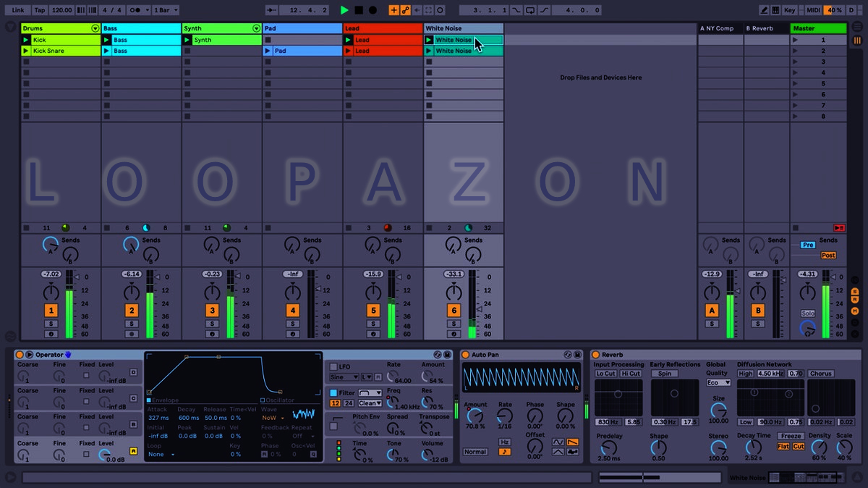
Task: Unfold the Drums track via its arrow
Action: tap(95, 28)
